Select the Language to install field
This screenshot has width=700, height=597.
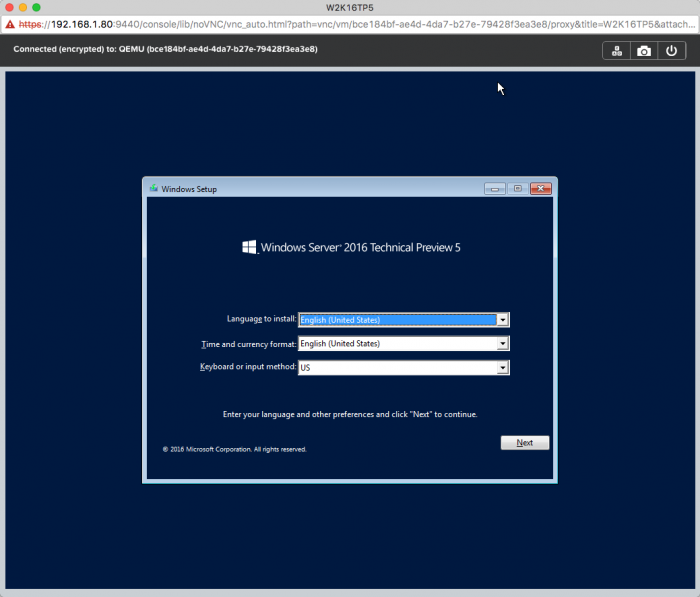click(x=404, y=320)
